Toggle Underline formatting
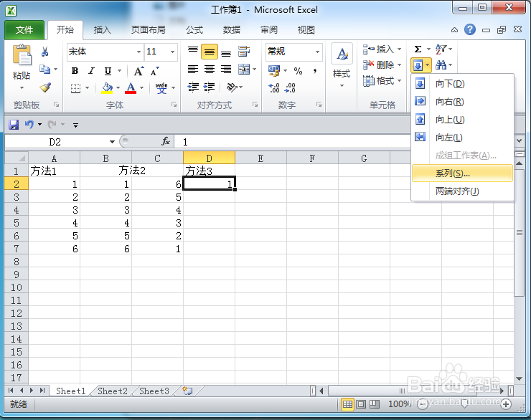The height and width of the screenshot is (420, 531). 108,71
